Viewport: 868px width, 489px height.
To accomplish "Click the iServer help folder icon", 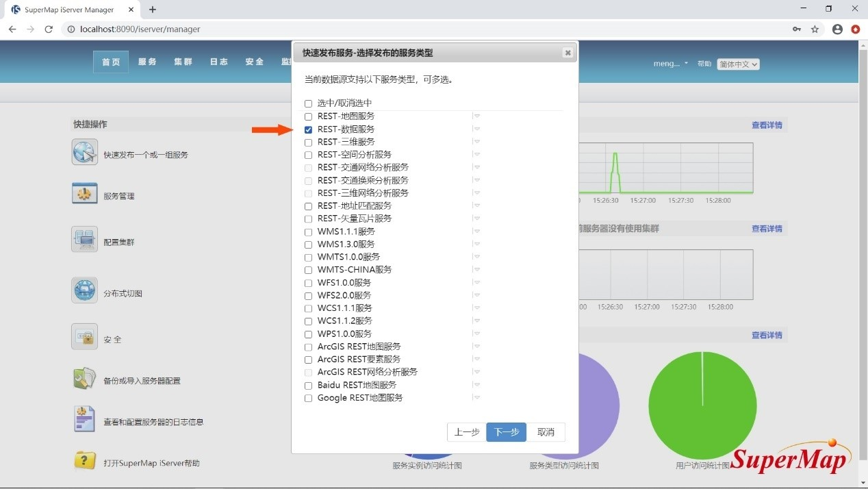I will (x=85, y=461).
